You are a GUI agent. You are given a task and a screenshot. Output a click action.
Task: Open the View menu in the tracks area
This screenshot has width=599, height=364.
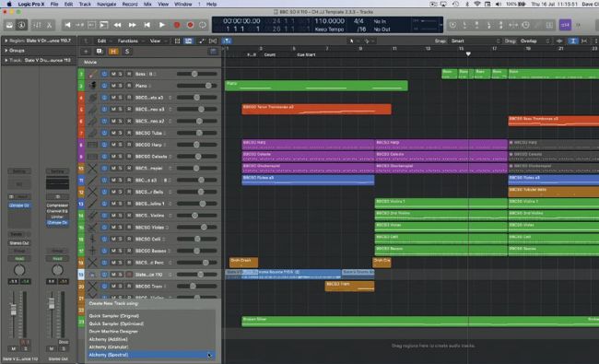(x=155, y=41)
